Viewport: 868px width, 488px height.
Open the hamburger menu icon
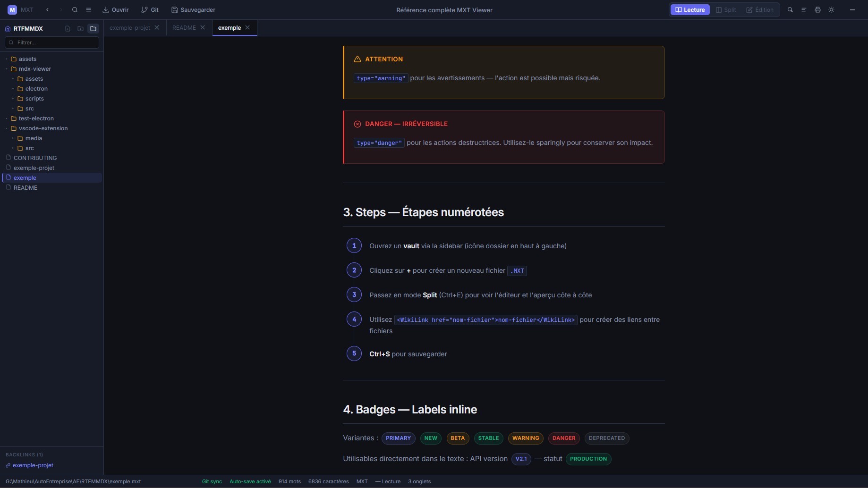(x=88, y=9)
